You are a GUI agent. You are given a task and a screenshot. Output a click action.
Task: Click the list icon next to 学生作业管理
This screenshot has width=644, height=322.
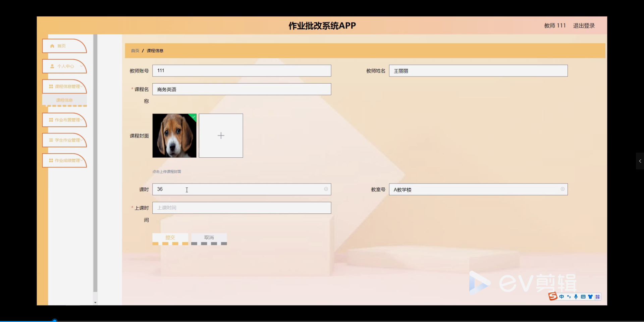tap(51, 140)
